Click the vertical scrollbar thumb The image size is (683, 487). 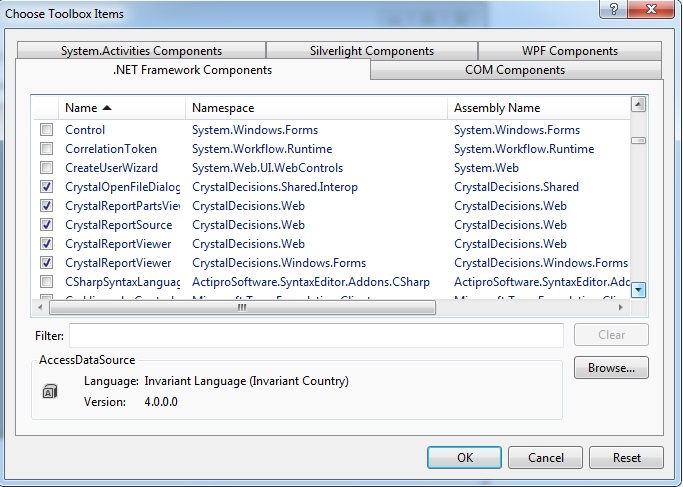(638, 141)
